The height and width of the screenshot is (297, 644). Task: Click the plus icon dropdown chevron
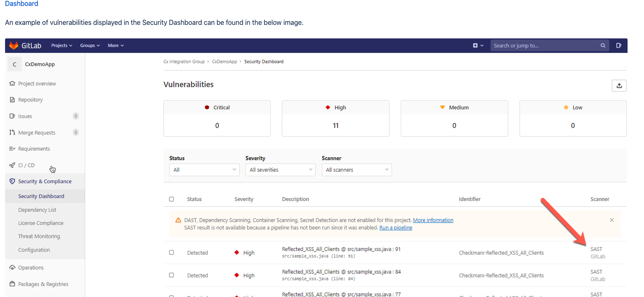[482, 46]
